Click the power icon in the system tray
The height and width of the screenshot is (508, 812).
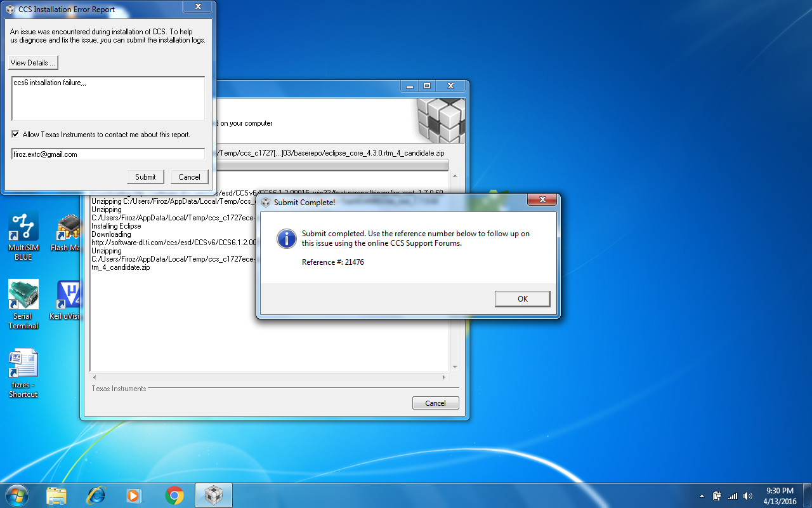pyautogui.click(x=717, y=496)
